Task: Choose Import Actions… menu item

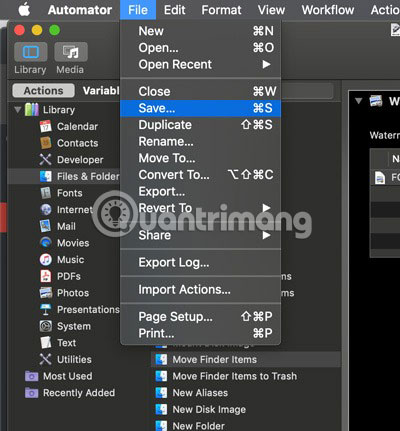Action: 200,289
